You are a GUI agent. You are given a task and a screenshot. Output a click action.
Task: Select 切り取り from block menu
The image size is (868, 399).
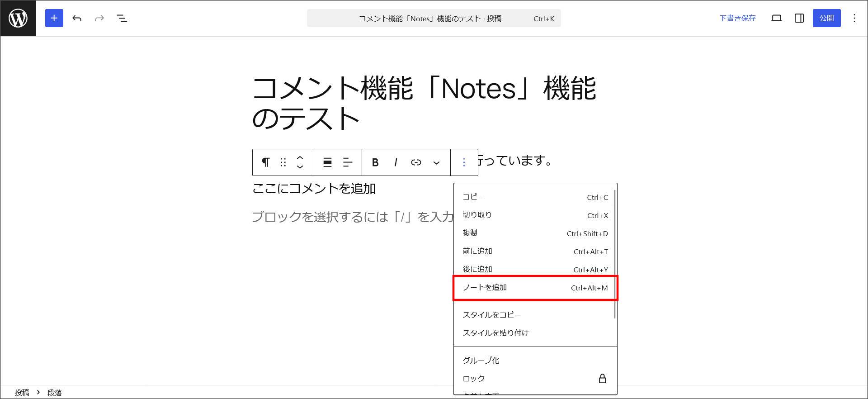click(x=535, y=215)
